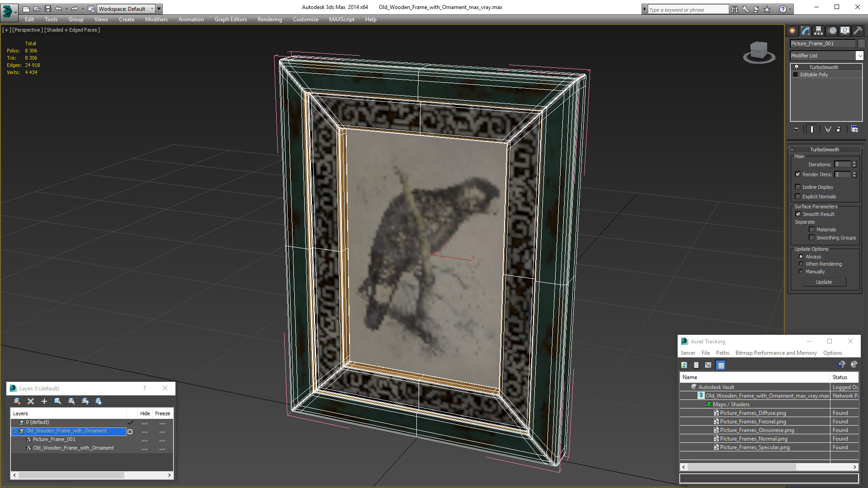
Task: Enable Explicit Normals checkbox
Action: [x=797, y=196]
